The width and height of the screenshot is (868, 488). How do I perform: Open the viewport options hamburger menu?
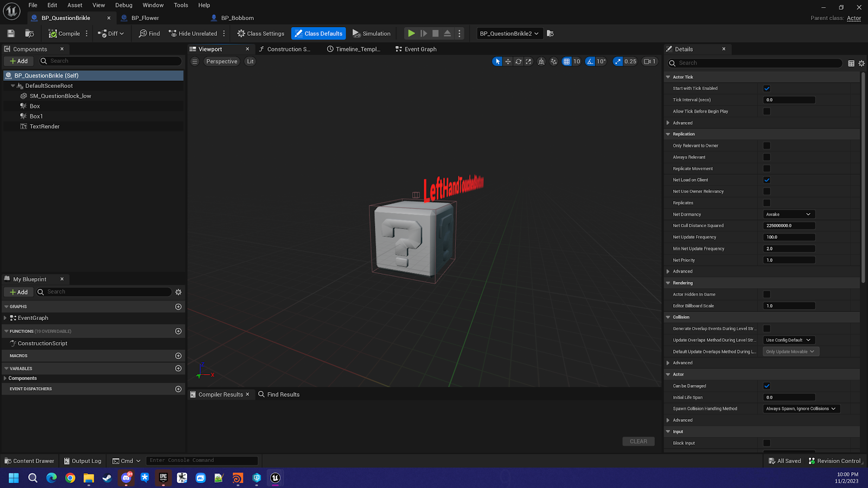(195, 61)
